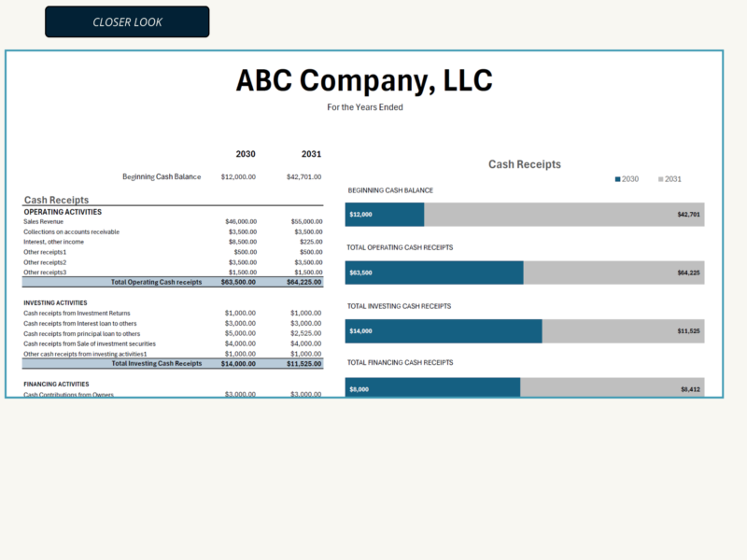Select Cash receipts from principal loan to others
The height and width of the screenshot is (560, 747).
point(81,334)
